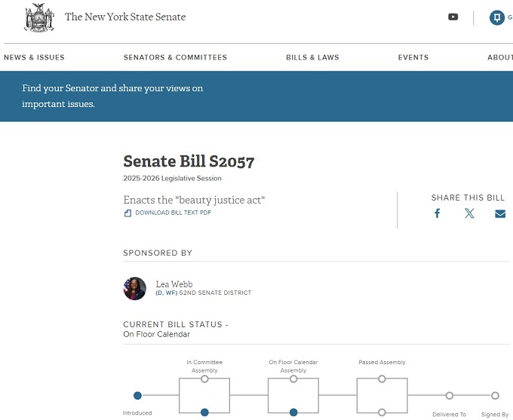Image resolution: width=513 pixels, height=420 pixels.
Task: Open the News & Issues menu
Action: pyautogui.click(x=34, y=57)
